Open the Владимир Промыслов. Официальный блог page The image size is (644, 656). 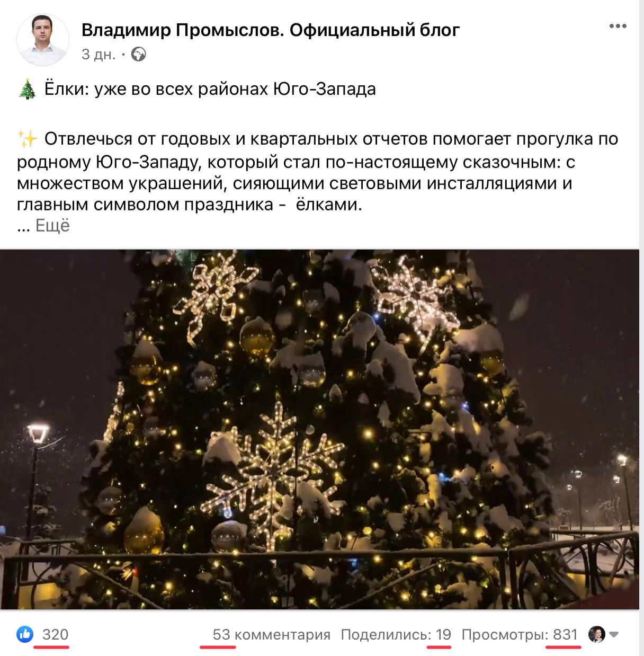(x=271, y=30)
